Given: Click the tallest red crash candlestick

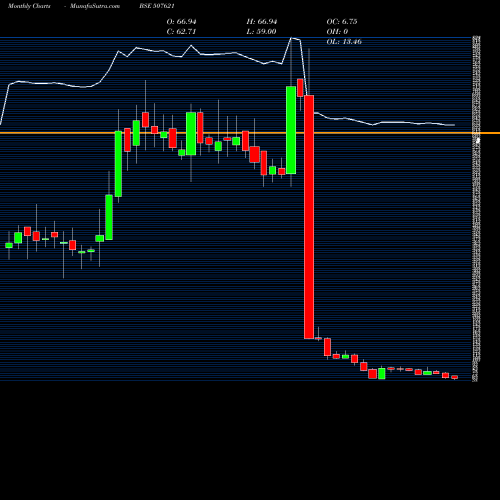Looking at the screenshot, I should [309, 217].
